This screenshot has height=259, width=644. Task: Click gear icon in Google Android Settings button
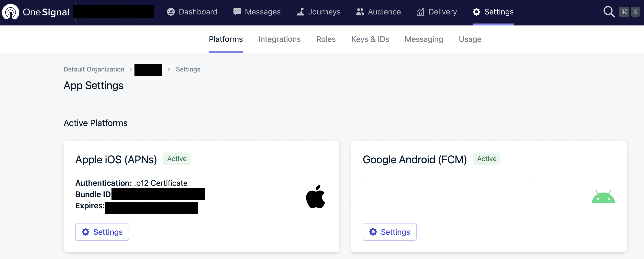(373, 232)
